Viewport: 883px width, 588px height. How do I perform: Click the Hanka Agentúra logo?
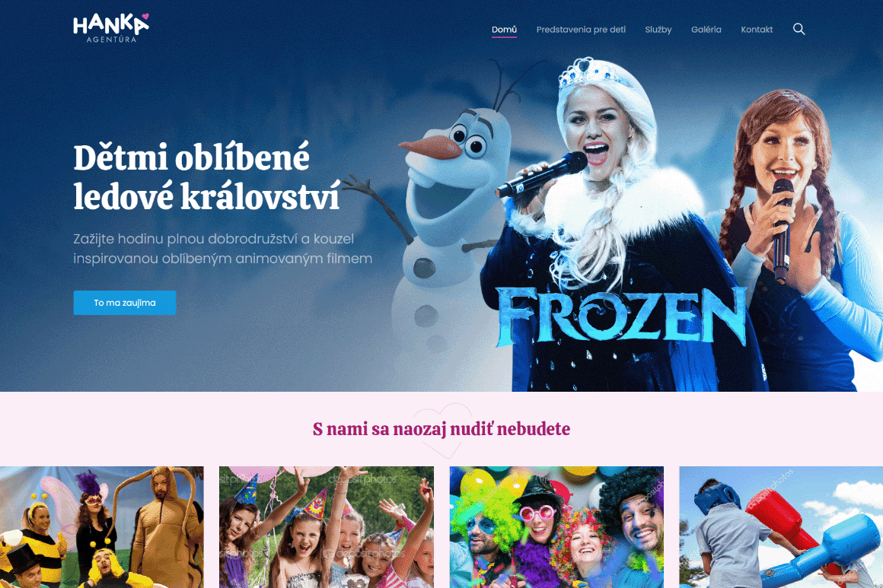pos(111,28)
